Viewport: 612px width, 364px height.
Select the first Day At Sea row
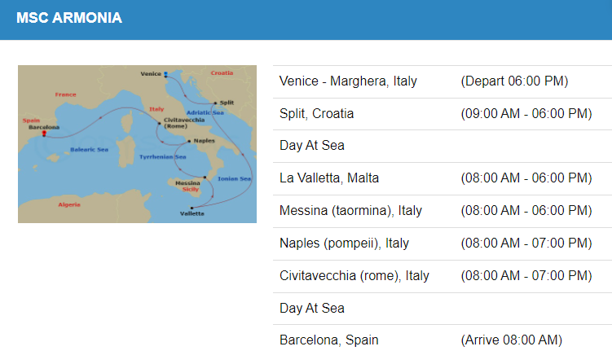pos(442,146)
